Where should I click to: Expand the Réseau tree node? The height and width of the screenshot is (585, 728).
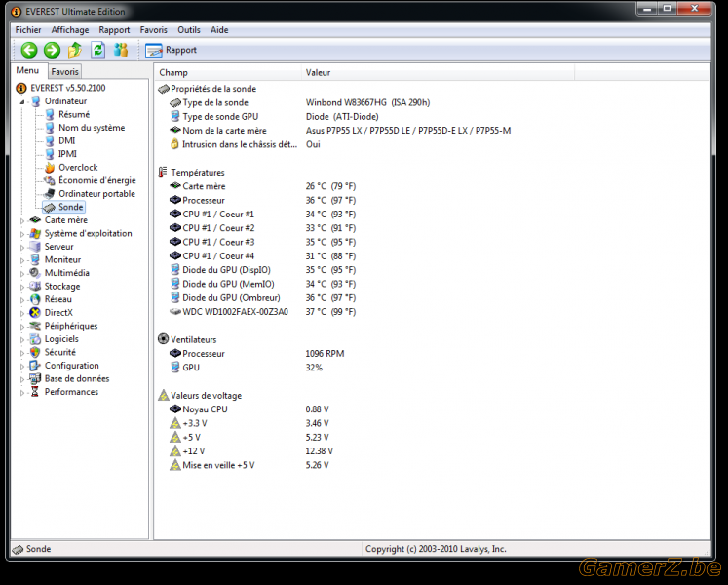click(x=21, y=300)
